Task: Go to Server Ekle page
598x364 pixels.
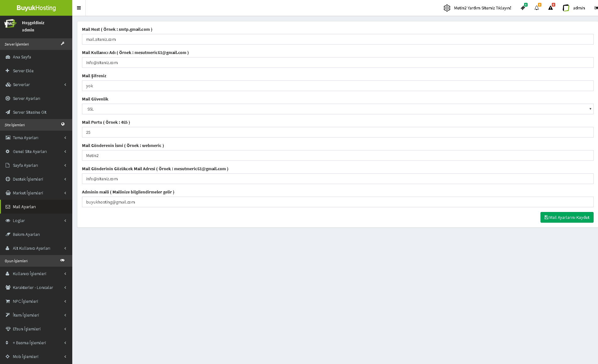Action: tap(23, 71)
